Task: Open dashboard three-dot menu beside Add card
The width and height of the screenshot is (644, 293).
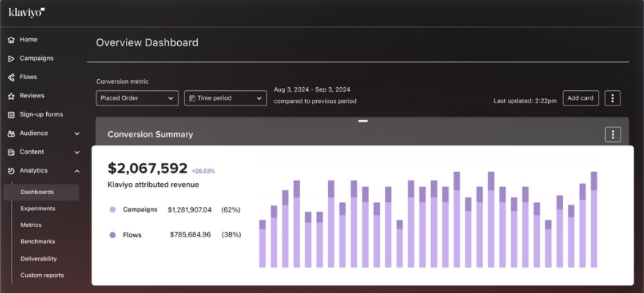Action: tap(613, 98)
